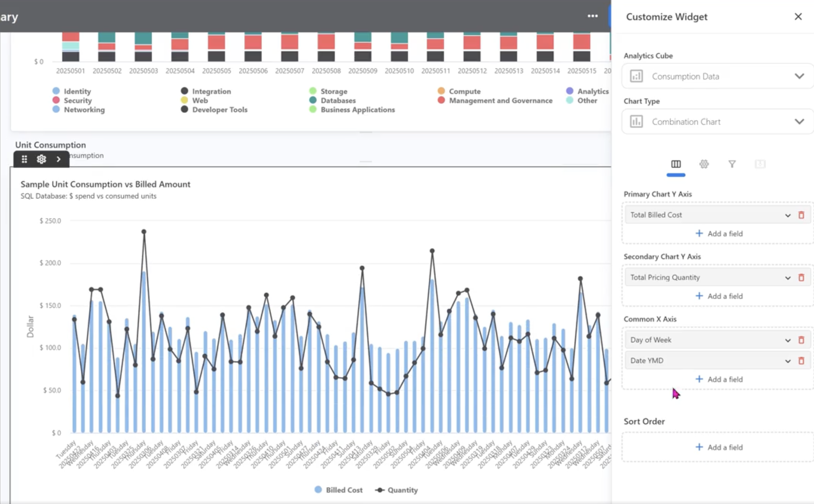Delete the Total Billed Cost field

[x=801, y=215]
